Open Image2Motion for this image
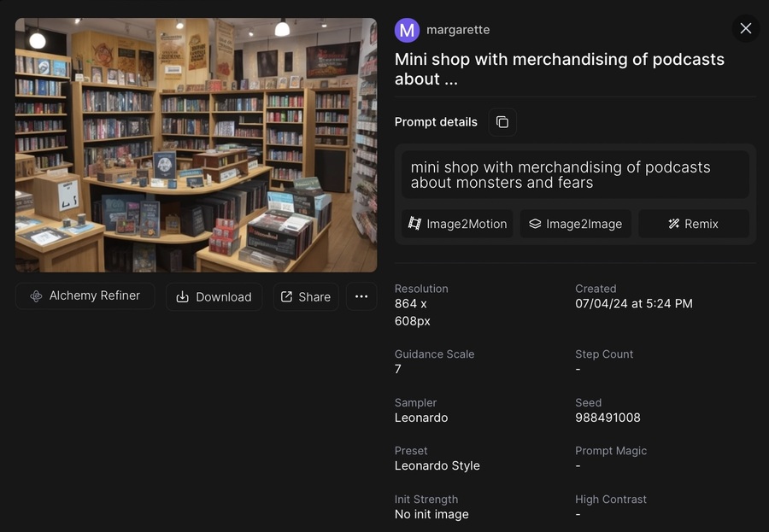The height and width of the screenshot is (532, 769). coord(457,224)
